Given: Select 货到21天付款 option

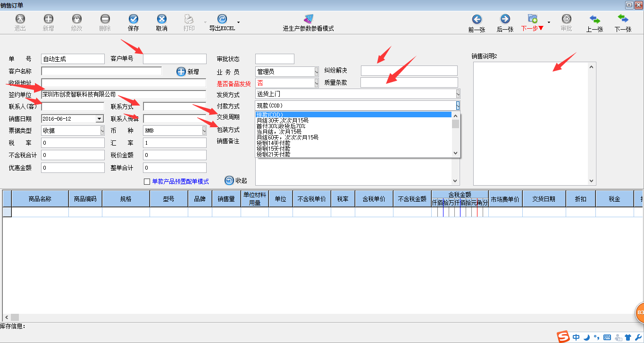Looking at the screenshot, I should pos(353,154).
